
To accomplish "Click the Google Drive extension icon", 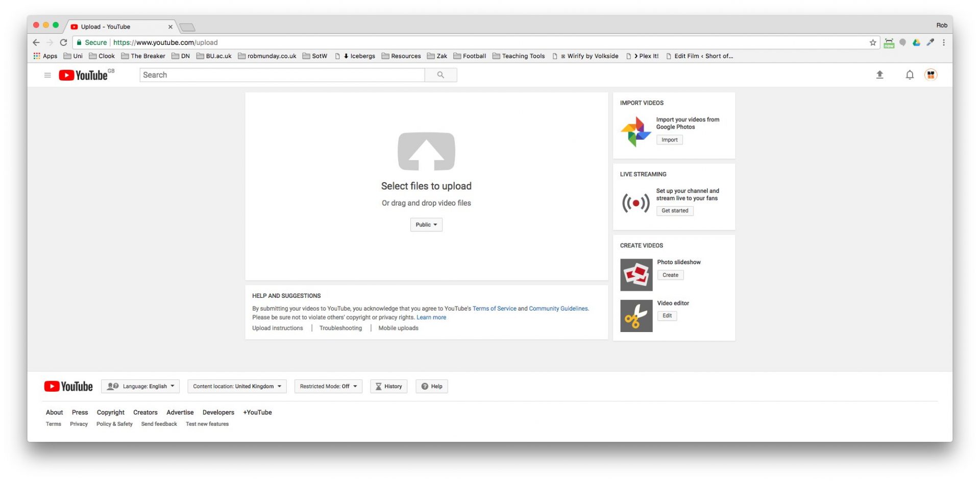I will click(x=916, y=42).
